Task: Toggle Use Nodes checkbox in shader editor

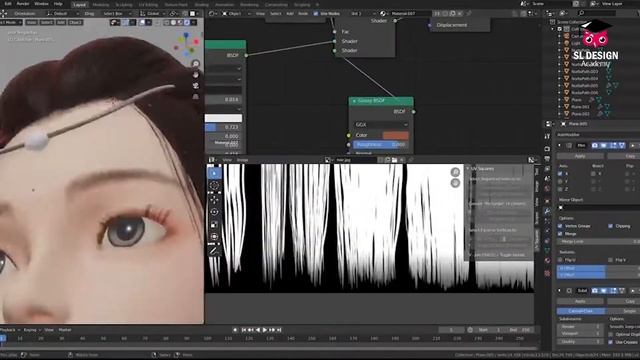Action: coord(316,13)
